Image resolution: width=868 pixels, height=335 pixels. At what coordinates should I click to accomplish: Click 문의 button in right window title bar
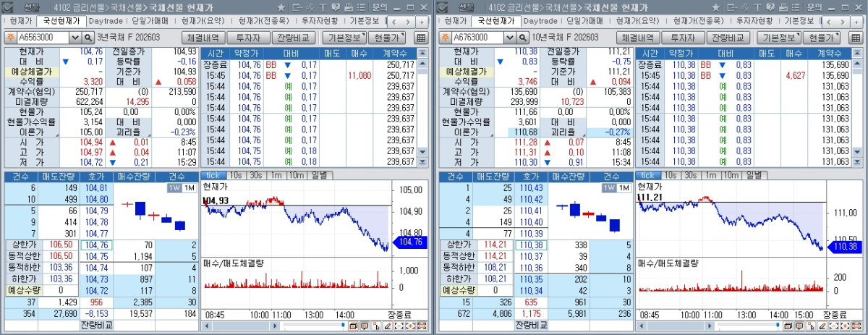click(814, 7)
